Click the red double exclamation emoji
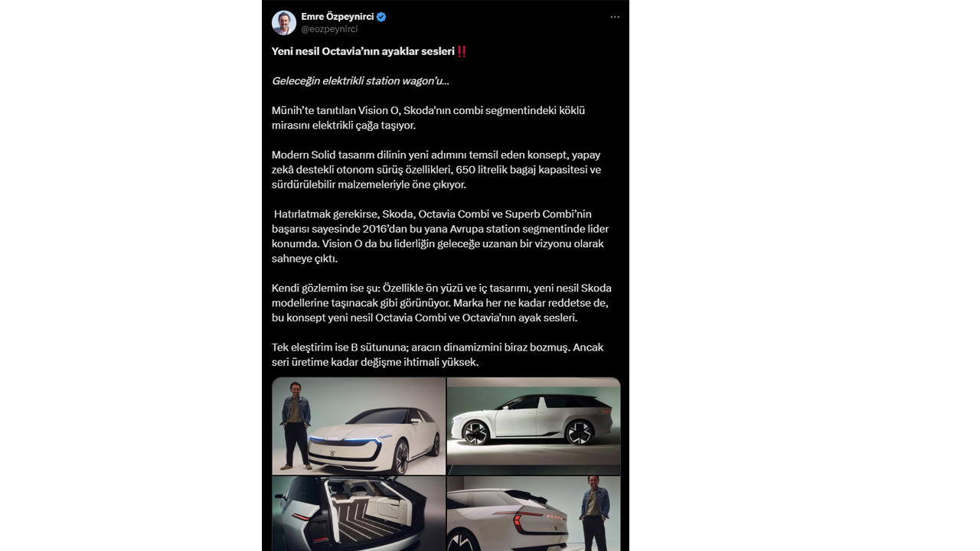The width and height of the screenshot is (980, 551). coord(461,51)
